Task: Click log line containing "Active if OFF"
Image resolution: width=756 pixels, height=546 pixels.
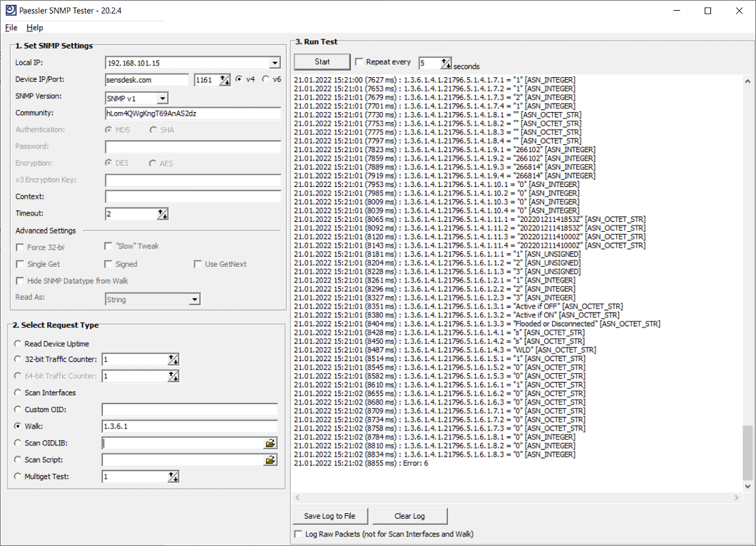Action: tap(459, 307)
